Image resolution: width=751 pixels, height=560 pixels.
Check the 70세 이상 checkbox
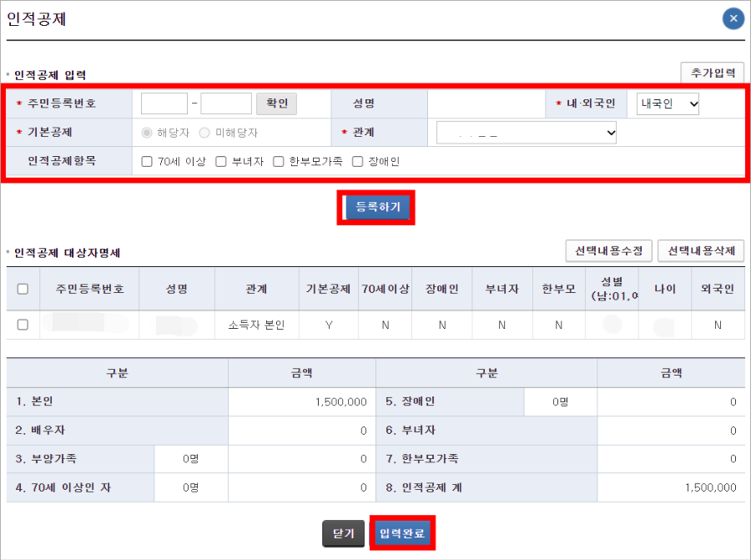pos(147,161)
